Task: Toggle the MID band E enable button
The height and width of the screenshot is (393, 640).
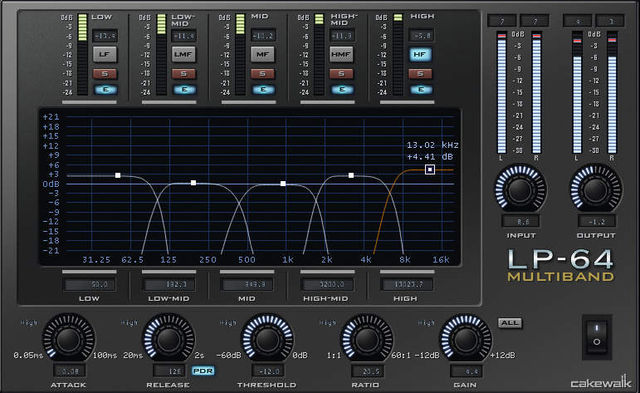Action: click(263, 90)
